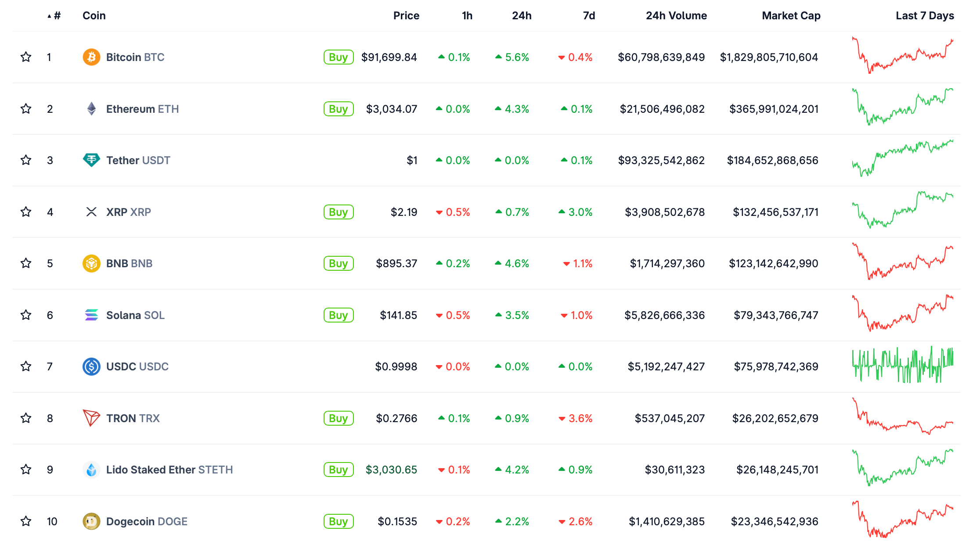
Task: Click the TRON red triangle icon
Action: pyautogui.click(x=91, y=418)
